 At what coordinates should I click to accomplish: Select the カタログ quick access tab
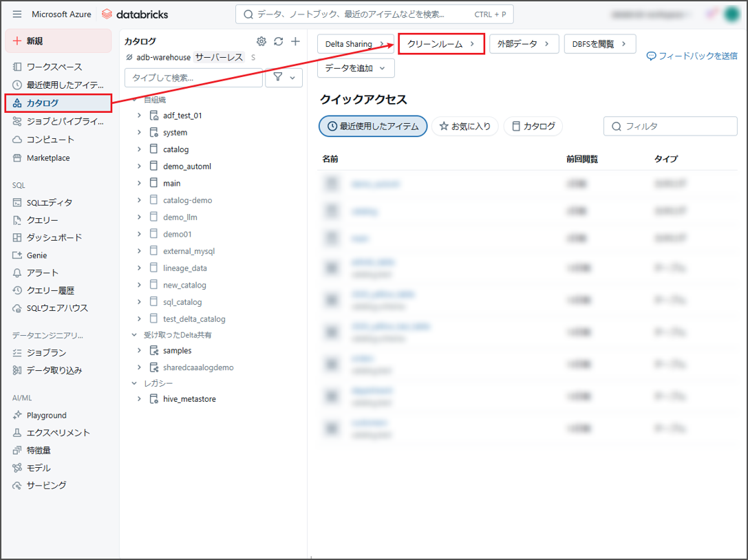[533, 126]
